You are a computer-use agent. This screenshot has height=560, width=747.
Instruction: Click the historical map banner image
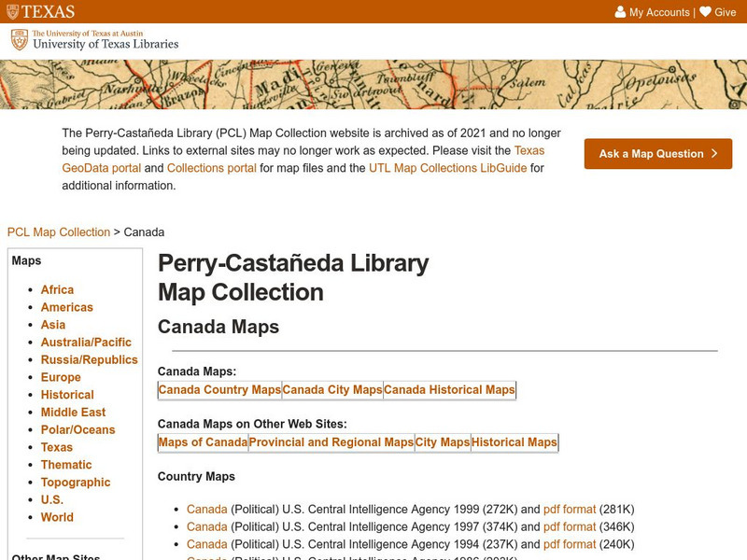click(373, 84)
